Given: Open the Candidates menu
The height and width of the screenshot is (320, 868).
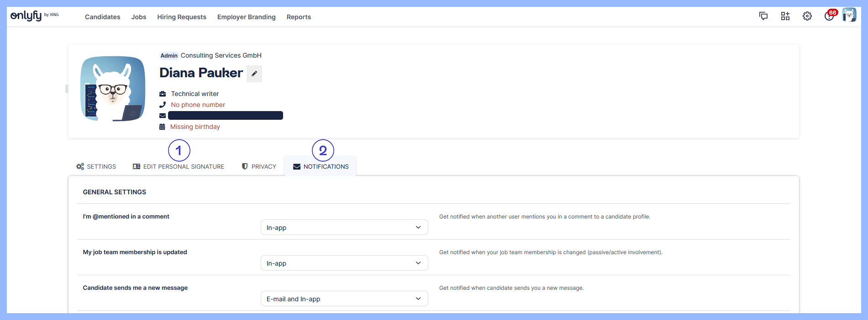Looking at the screenshot, I should (x=102, y=17).
